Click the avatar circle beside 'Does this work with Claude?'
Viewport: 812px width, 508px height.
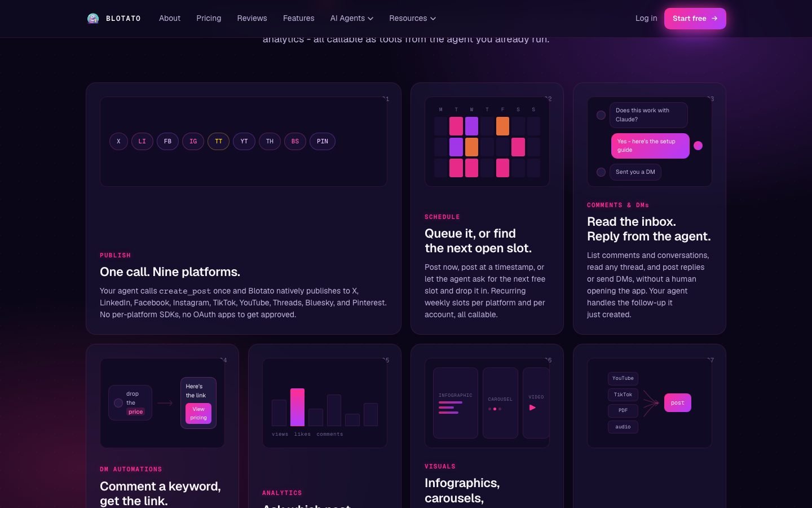pyautogui.click(x=601, y=115)
